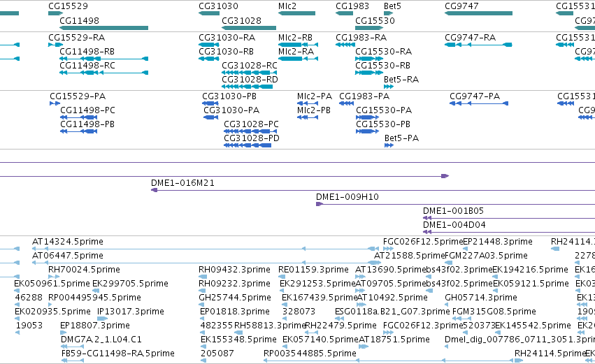
Task: Click the Mlc2 gene label
Action: (287, 6)
